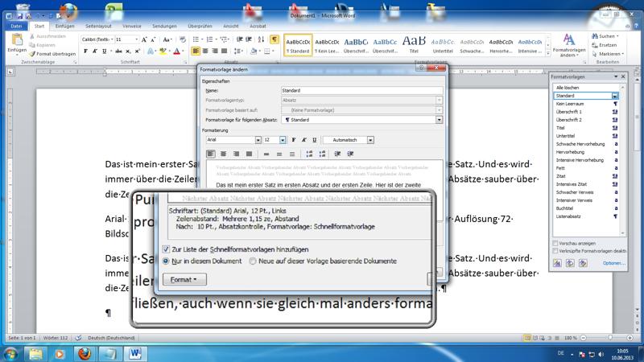Open Firefox from the taskbar
644x362 pixels.
(85, 353)
